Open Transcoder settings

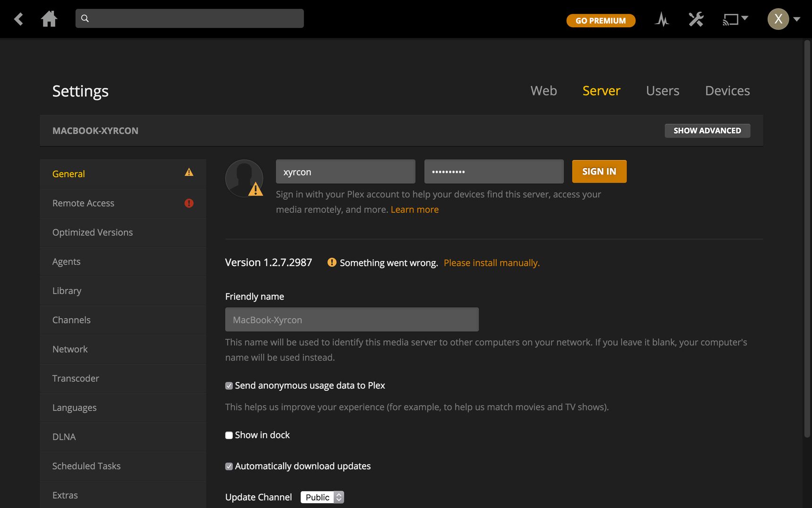coord(123,379)
